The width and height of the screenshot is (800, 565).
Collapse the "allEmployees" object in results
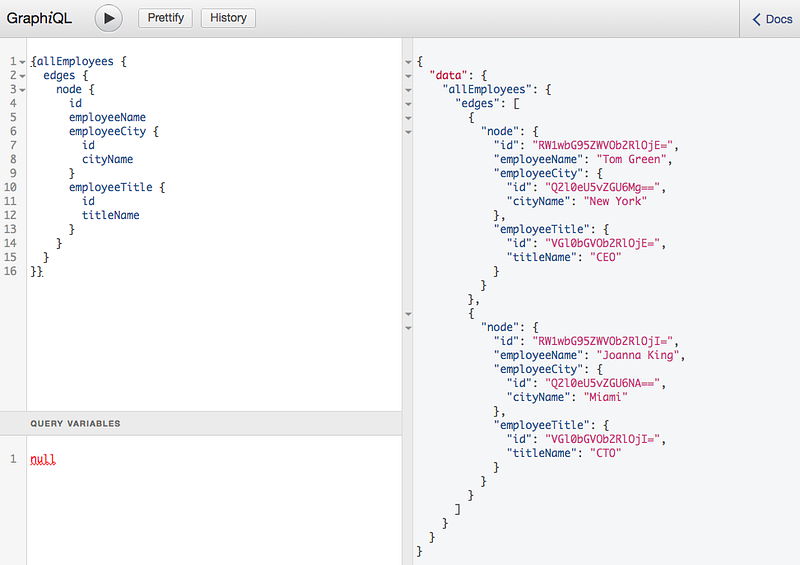coord(407,89)
